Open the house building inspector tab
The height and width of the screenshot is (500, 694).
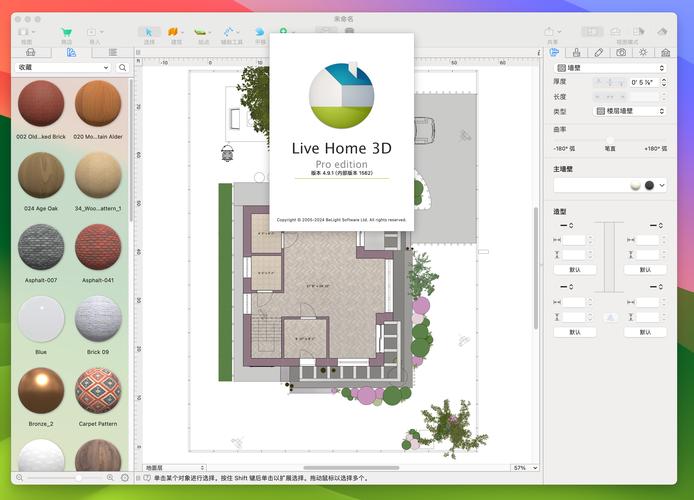point(666,53)
